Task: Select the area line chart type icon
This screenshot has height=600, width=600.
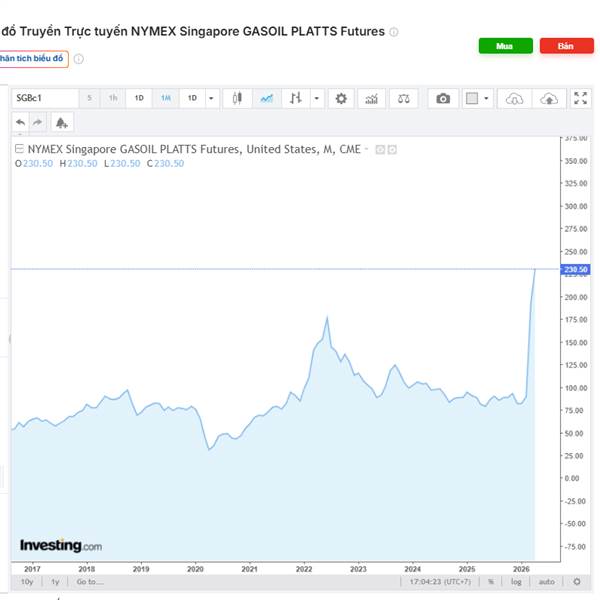Action: (267, 98)
